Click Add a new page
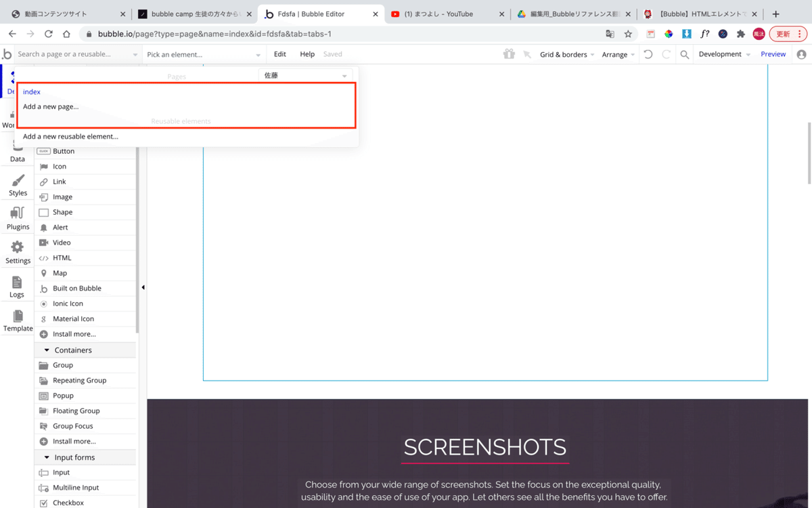Image resolution: width=812 pixels, height=508 pixels. (x=51, y=106)
